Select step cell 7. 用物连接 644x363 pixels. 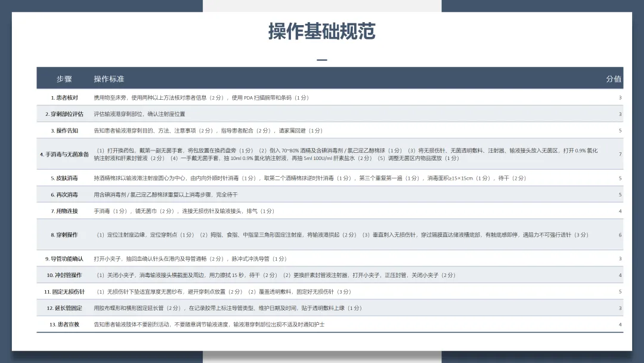coord(64,211)
